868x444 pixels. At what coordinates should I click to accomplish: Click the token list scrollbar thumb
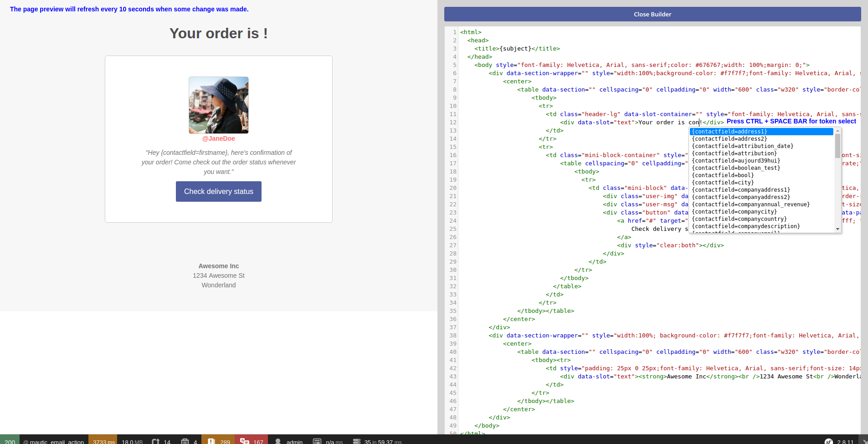pos(837,146)
